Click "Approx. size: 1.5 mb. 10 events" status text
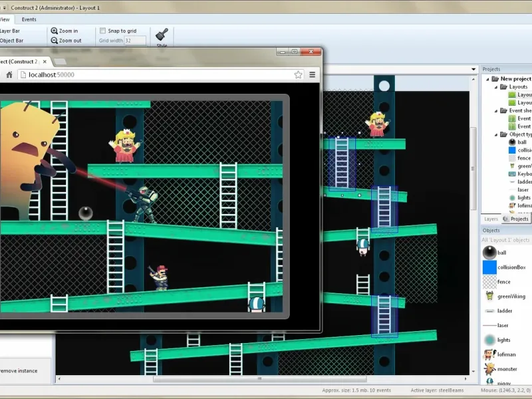Viewport: 532px width, 399px height. tap(356, 390)
